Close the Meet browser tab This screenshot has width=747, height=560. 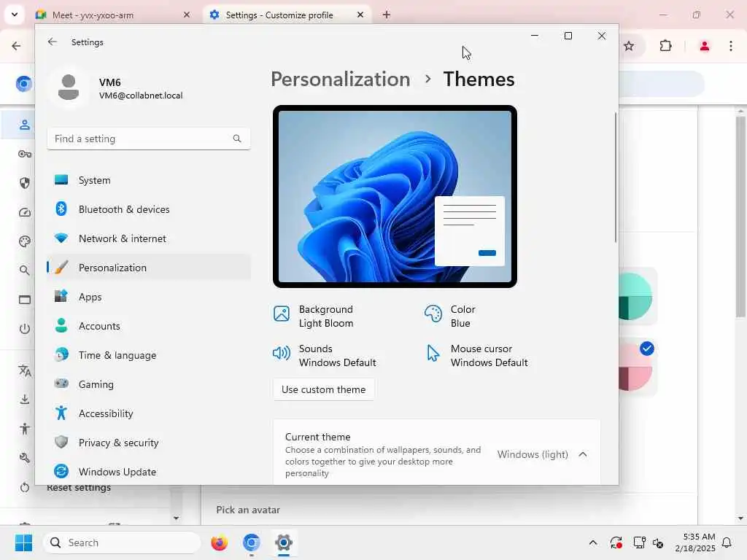(x=187, y=15)
